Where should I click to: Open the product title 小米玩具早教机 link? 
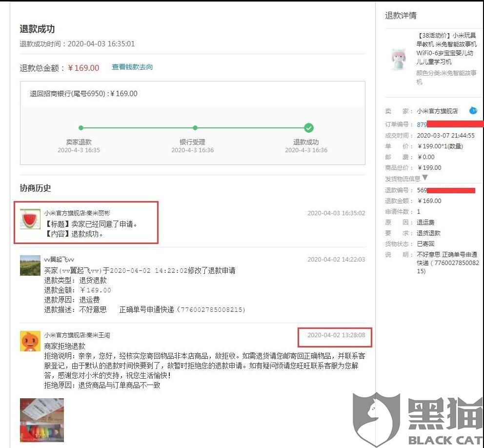[446, 48]
